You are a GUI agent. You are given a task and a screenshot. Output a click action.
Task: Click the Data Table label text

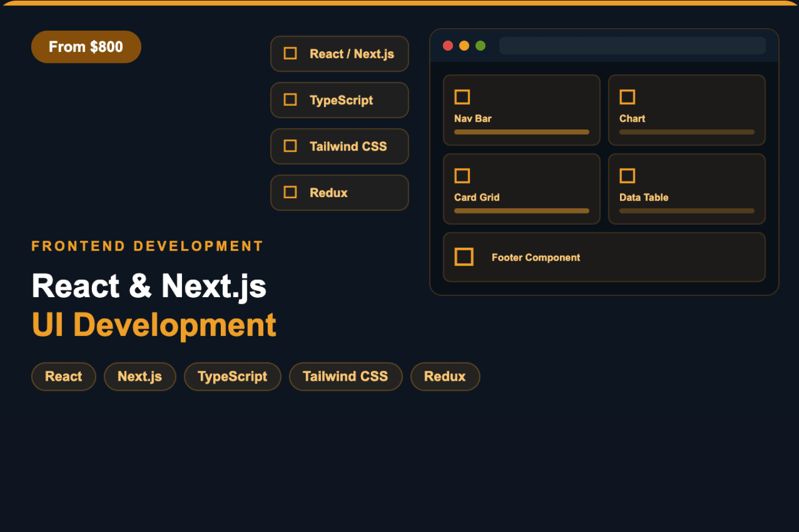[x=644, y=197]
